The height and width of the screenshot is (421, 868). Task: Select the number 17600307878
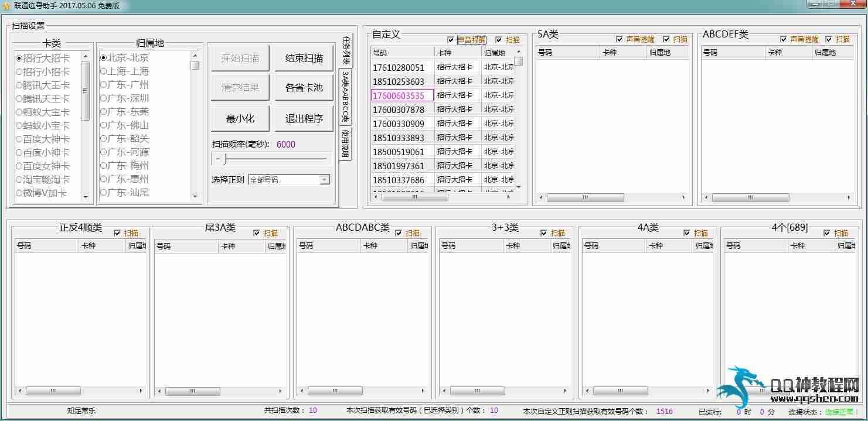[399, 109]
